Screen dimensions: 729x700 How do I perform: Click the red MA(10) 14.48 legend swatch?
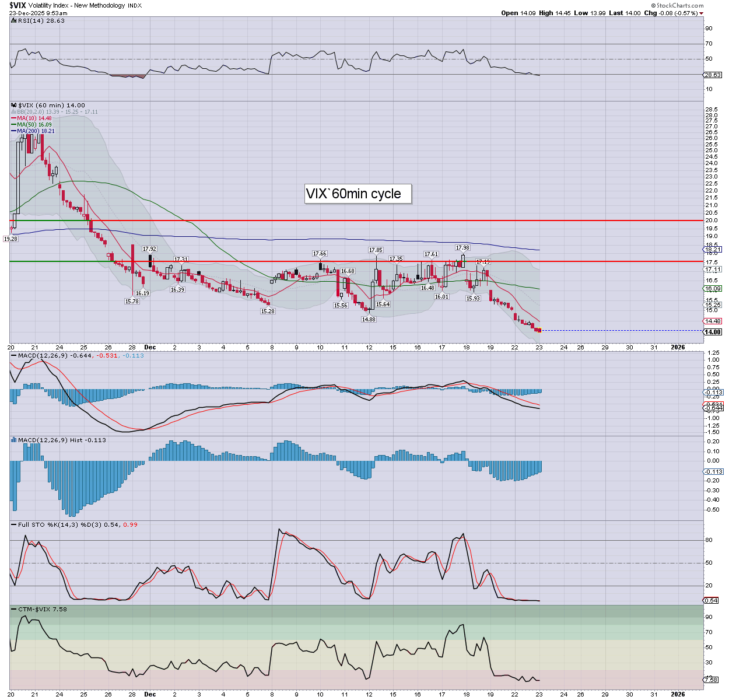[13, 118]
